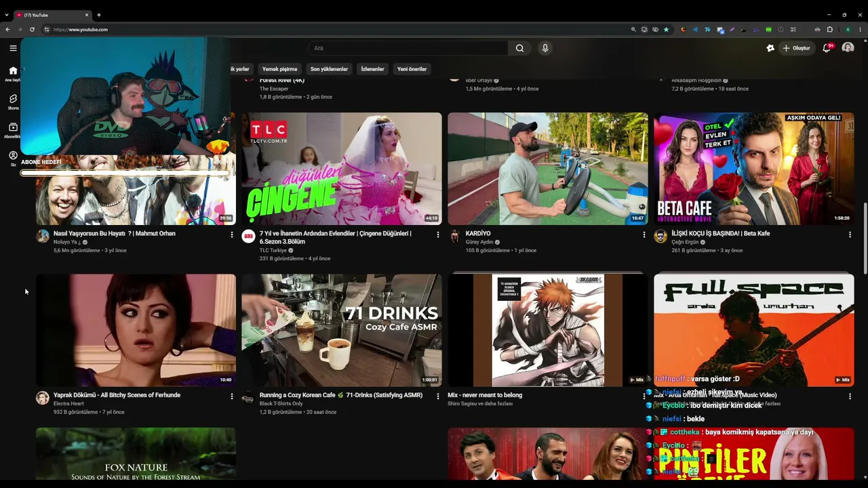868x488 pixels.
Task: Open the Bleach 'never meant to belong' mix thumbnail
Action: point(548,330)
